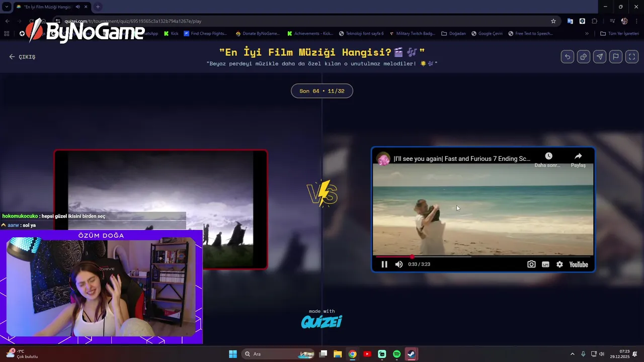The image size is (644, 362).
Task: Open Steam from taskbar
Action: click(411, 354)
